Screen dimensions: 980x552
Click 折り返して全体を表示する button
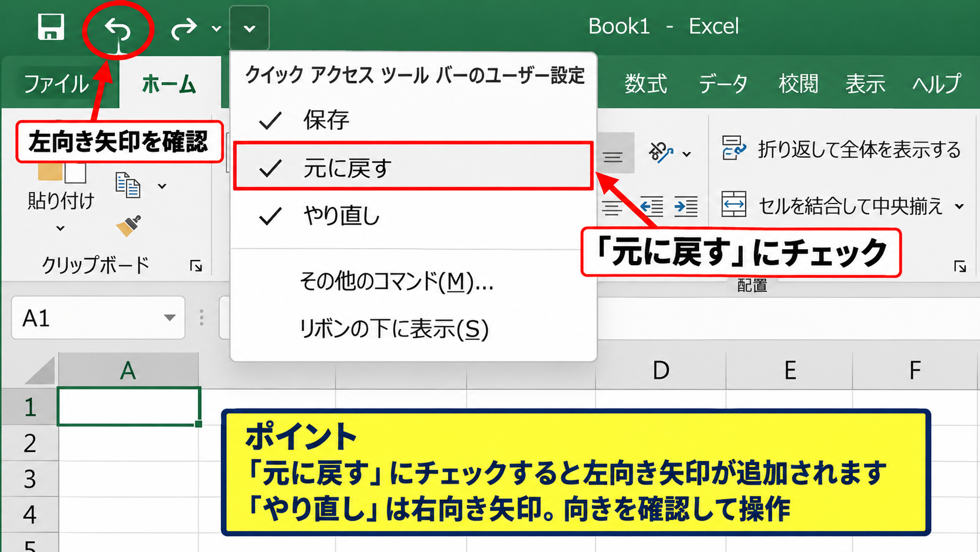pos(841,149)
